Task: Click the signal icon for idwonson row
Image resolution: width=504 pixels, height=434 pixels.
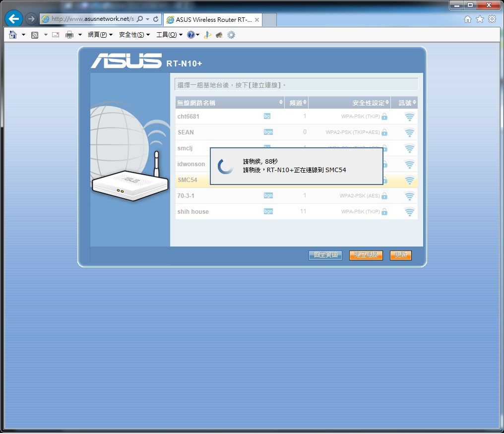Action: click(409, 164)
